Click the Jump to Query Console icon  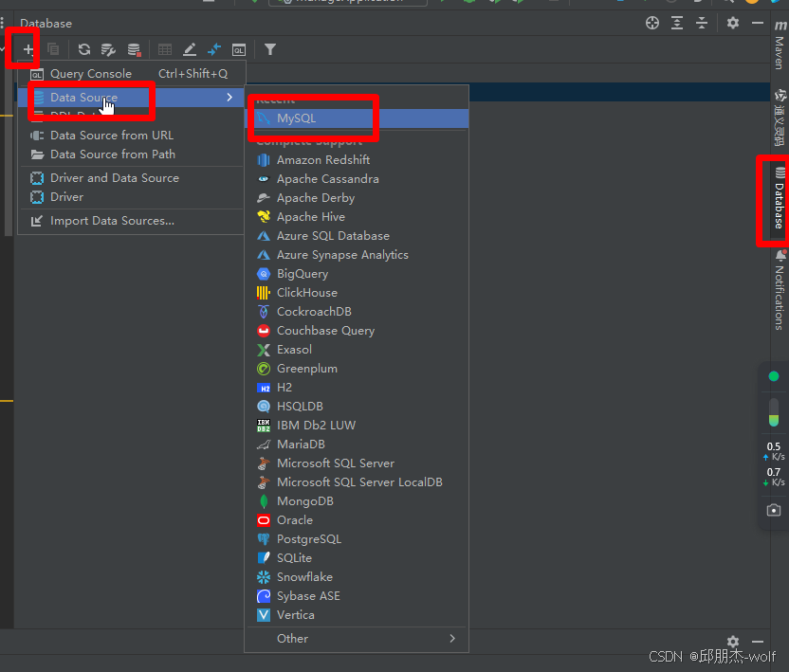click(239, 49)
